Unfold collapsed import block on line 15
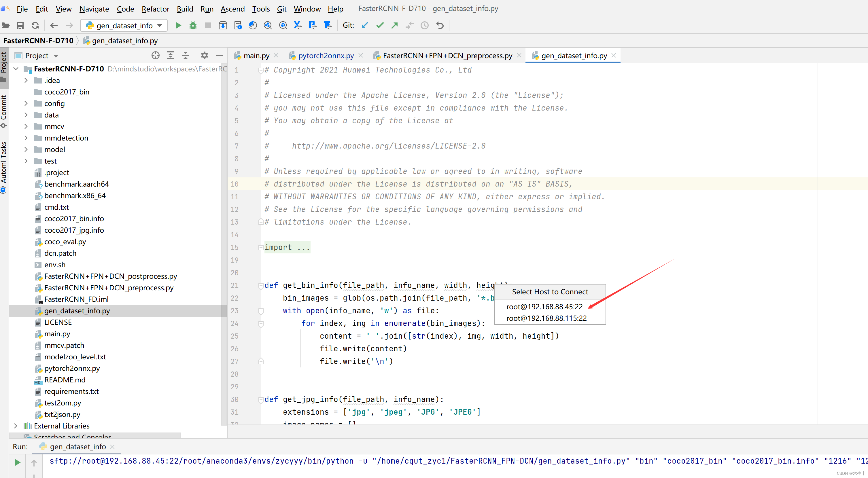The height and width of the screenshot is (478, 868). (261, 248)
